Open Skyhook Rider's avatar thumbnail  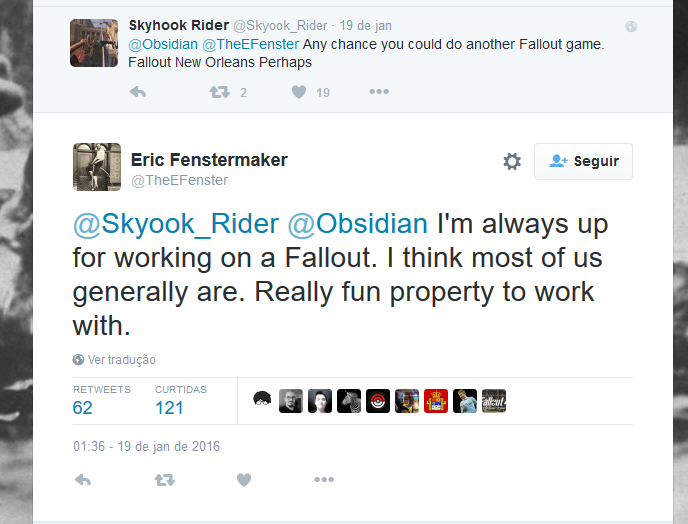pyautogui.click(x=94, y=43)
